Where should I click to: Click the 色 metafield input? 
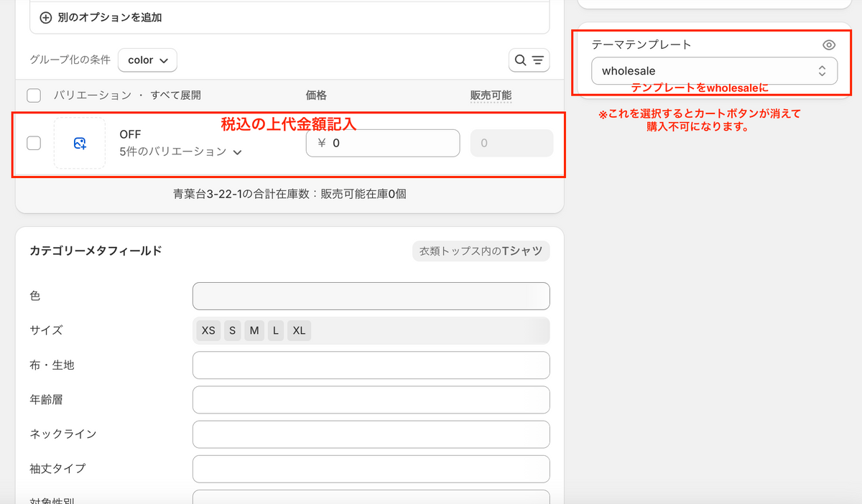coord(371,296)
